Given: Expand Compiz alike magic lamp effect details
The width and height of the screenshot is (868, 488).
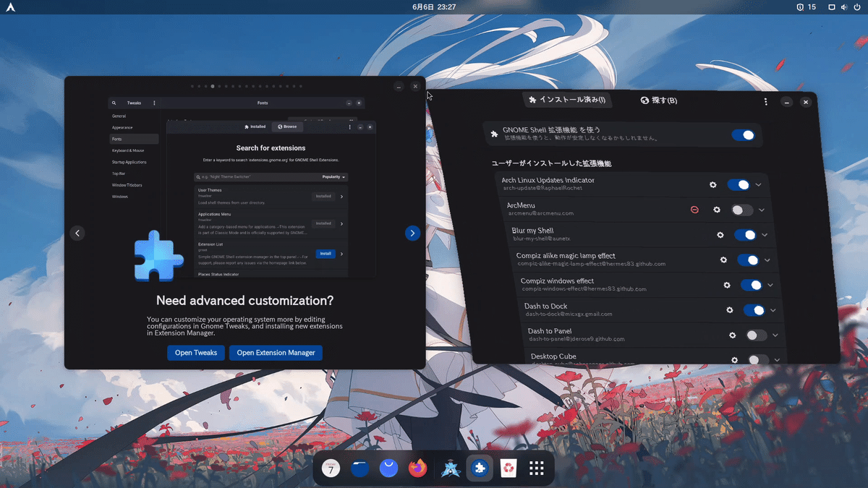Looking at the screenshot, I should coord(767,260).
